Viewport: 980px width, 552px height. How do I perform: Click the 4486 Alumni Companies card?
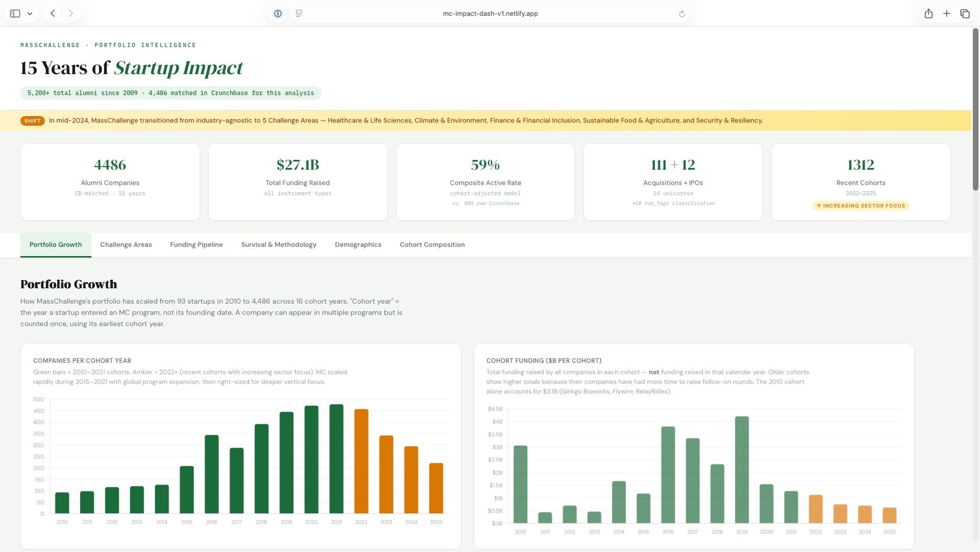pyautogui.click(x=110, y=182)
